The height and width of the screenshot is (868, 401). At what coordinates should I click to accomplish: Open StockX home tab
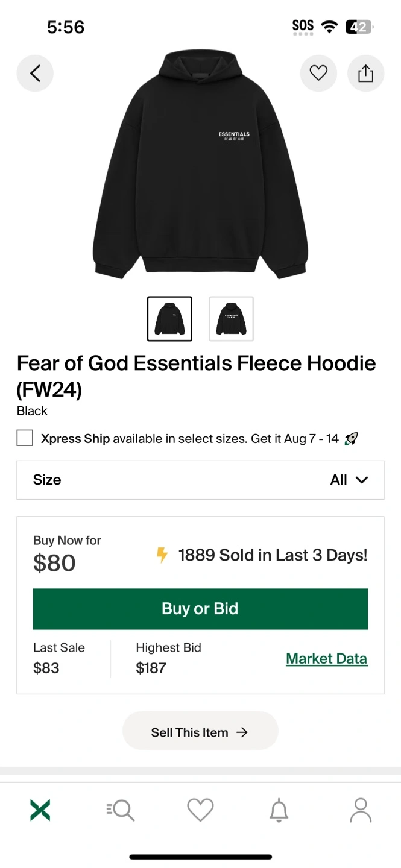coord(40,810)
